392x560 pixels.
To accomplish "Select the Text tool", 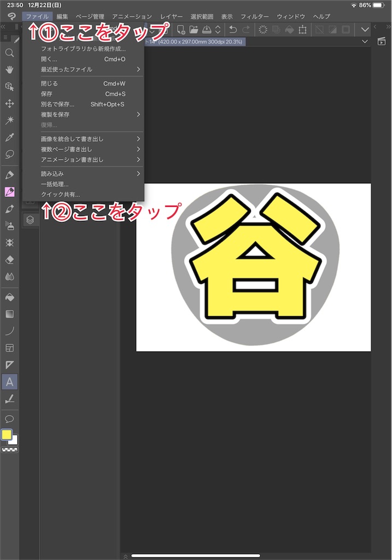I will [x=10, y=382].
